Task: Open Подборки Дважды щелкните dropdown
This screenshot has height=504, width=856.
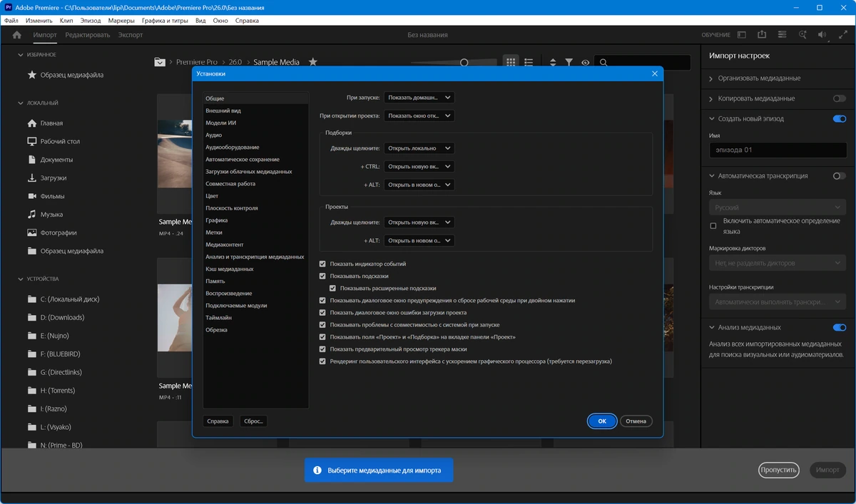Action: click(419, 148)
